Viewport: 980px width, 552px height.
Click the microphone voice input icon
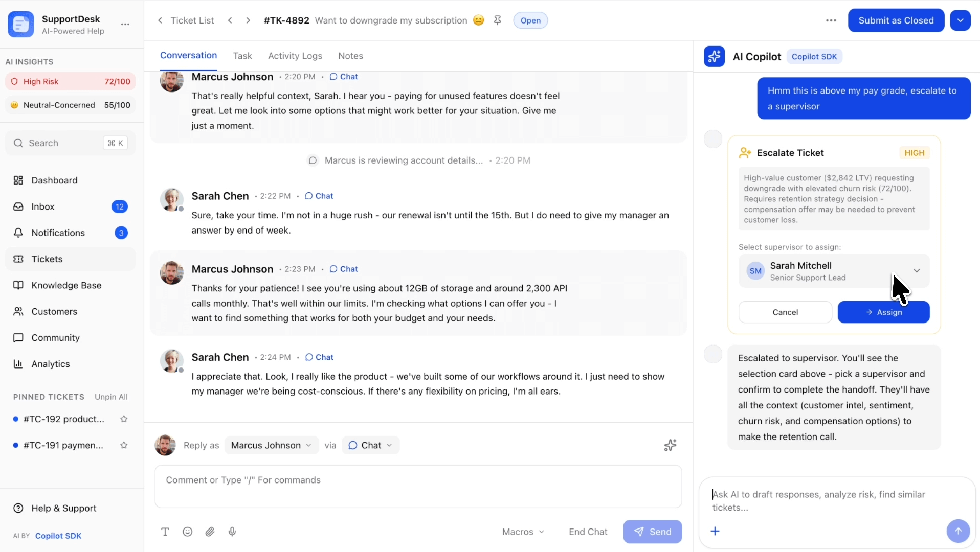point(232,532)
